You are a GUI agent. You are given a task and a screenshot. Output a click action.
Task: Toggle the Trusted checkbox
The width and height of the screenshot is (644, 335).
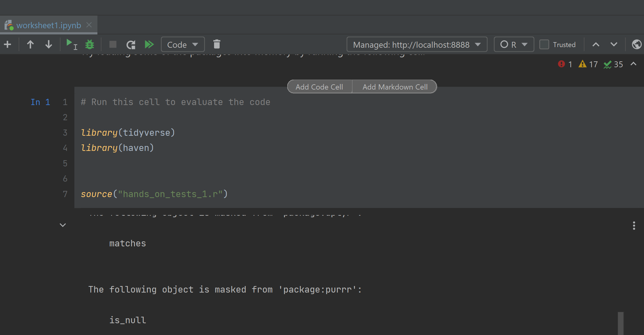(x=544, y=45)
